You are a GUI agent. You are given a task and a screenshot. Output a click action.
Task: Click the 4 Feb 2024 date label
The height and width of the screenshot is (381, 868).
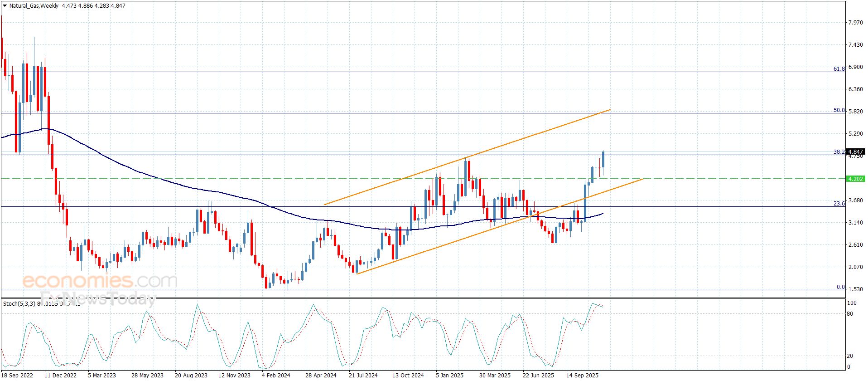pos(276,375)
